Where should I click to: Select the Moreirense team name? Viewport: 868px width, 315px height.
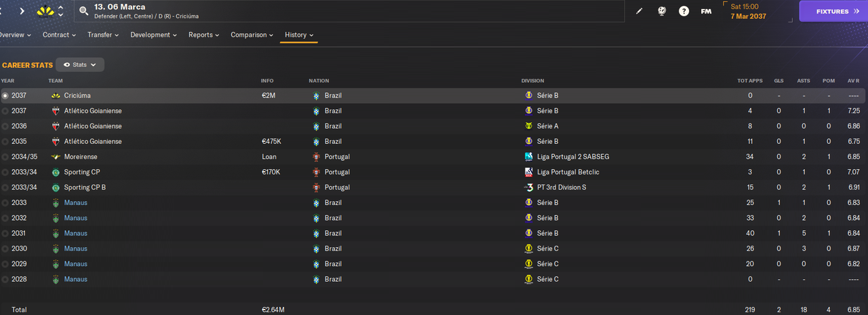[x=80, y=157]
